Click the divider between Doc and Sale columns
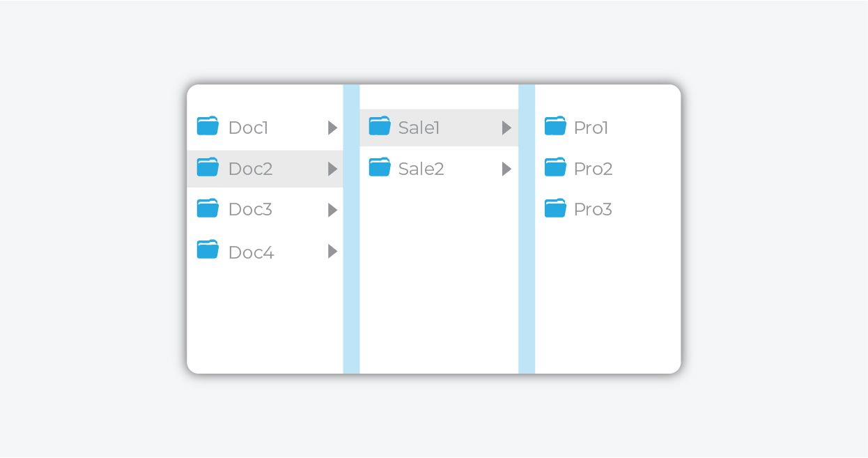 click(x=351, y=229)
